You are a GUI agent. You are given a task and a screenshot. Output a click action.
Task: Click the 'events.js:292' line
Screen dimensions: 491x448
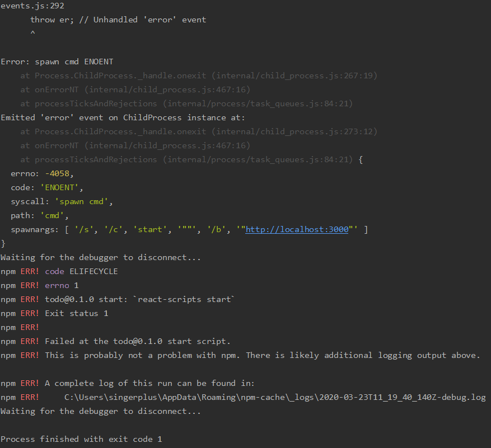pos(32,6)
